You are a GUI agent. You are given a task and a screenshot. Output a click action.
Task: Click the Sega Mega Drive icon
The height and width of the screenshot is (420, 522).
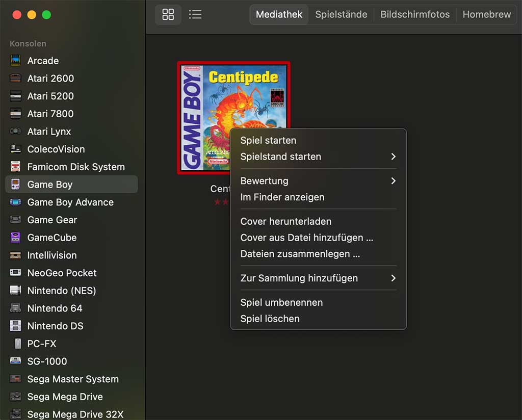point(15,397)
